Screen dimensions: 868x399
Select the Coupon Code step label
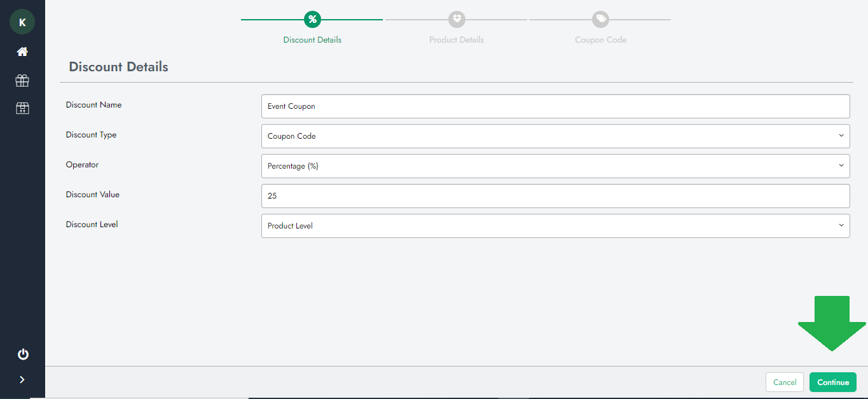click(600, 40)
